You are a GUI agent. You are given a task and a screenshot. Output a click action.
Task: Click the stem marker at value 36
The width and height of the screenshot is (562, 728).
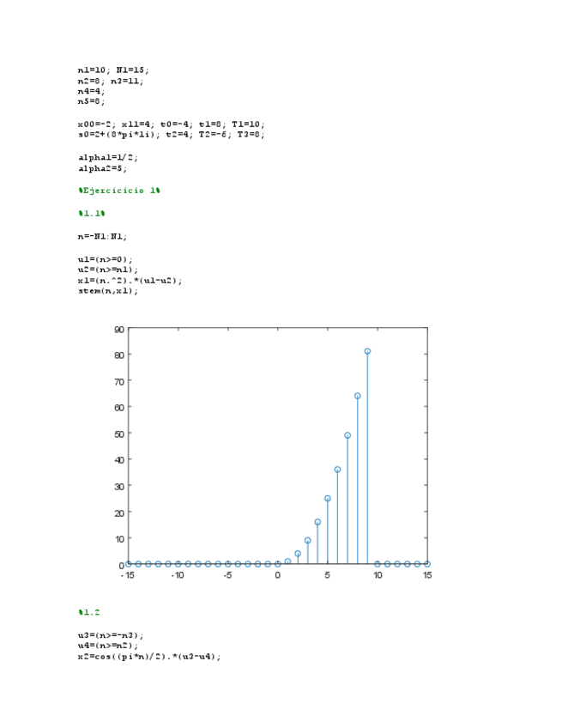point(337,470)
